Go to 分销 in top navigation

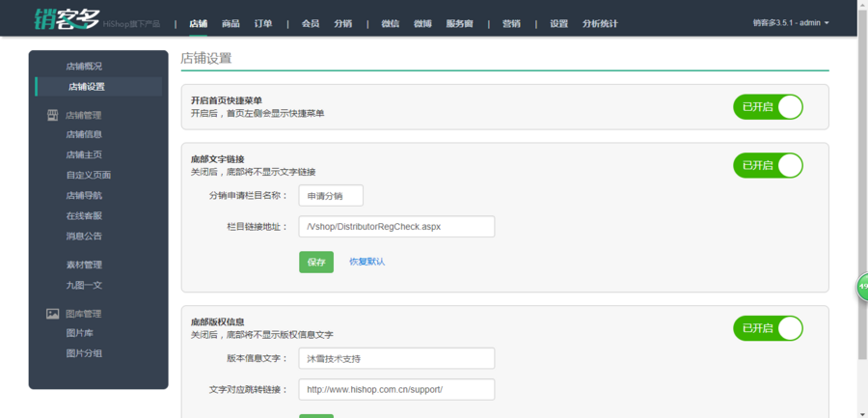pos(342,24)
